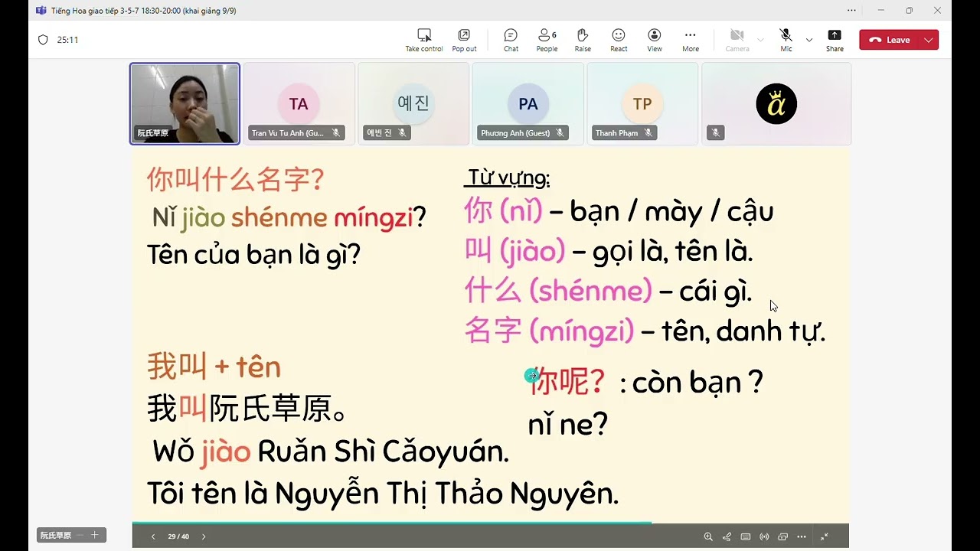Image resolution: width=980 pixels, height=551 pixels.
Task: Open the slide layout icon
Action: [782, 536]
